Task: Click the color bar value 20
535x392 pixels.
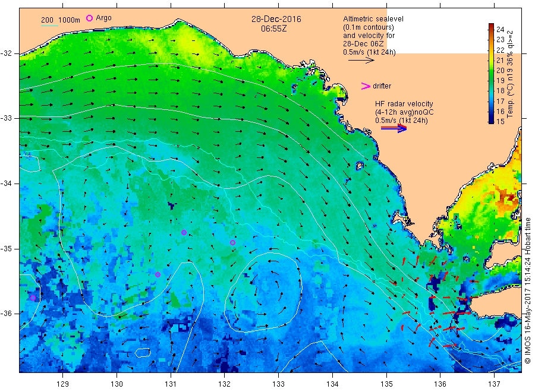Action: pos(500,70)
